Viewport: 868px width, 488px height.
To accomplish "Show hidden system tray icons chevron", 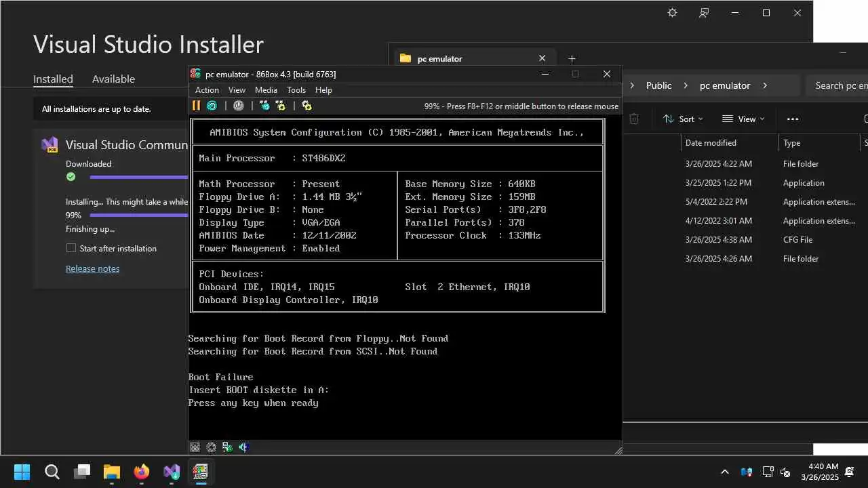I will click(725, 472).
